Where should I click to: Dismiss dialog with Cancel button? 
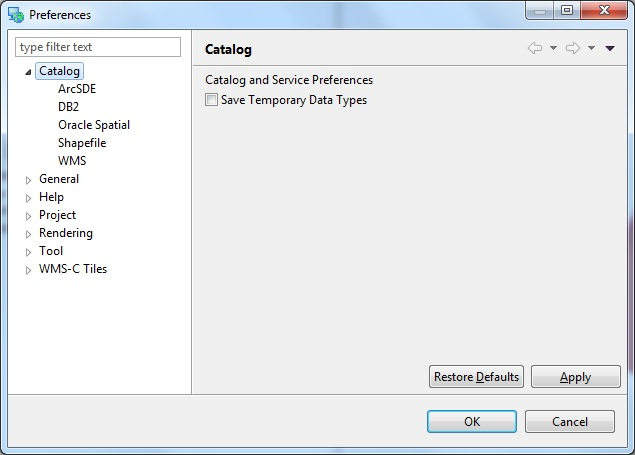click(570, 421)
